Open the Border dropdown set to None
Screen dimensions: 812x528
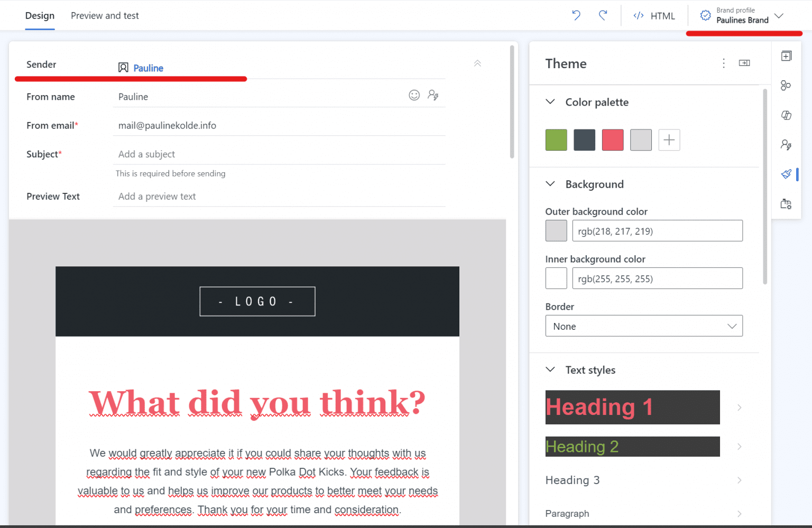(x=644, y=326)
